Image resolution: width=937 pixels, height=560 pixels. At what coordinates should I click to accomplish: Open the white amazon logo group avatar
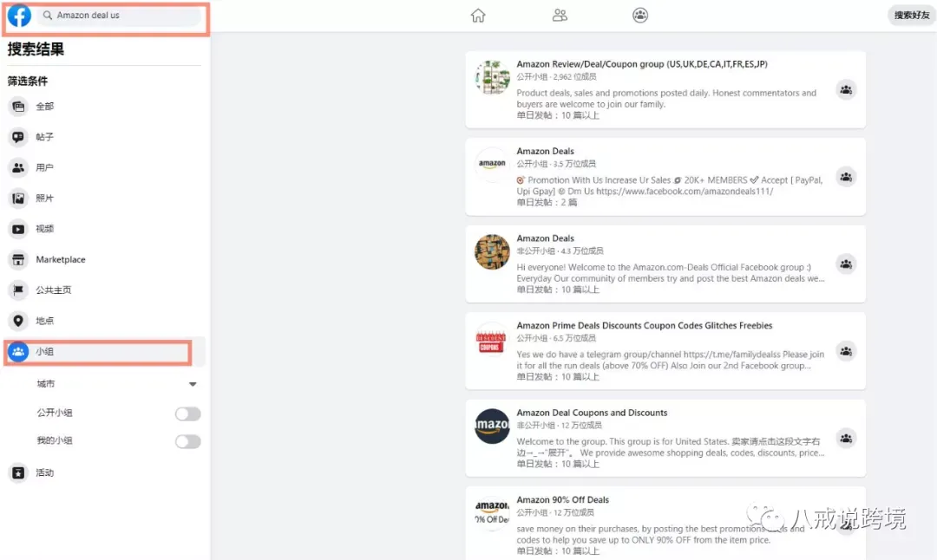point(492,165)
